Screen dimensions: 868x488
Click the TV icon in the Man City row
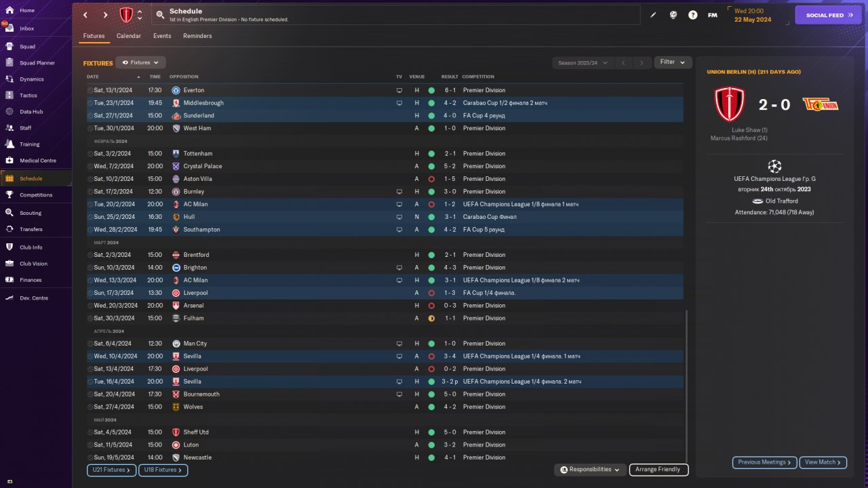point(399,344)
